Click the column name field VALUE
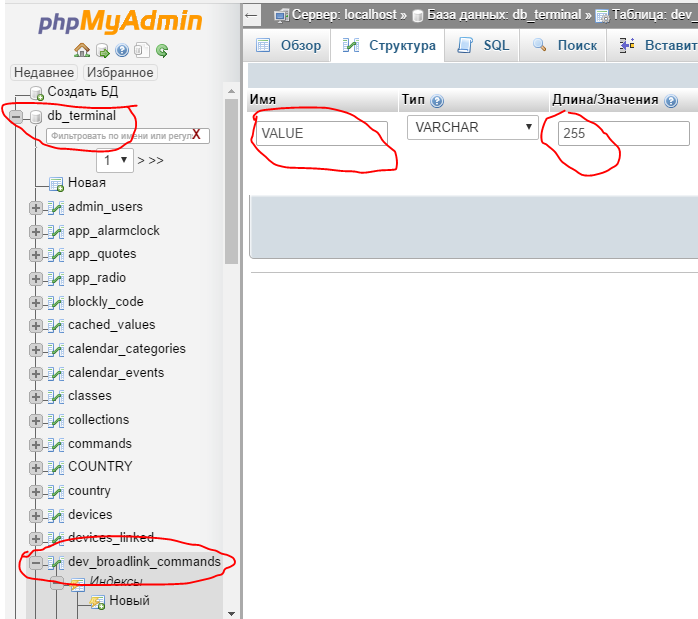This screenshot has height=619, width=698. click(x=322, y=134)
